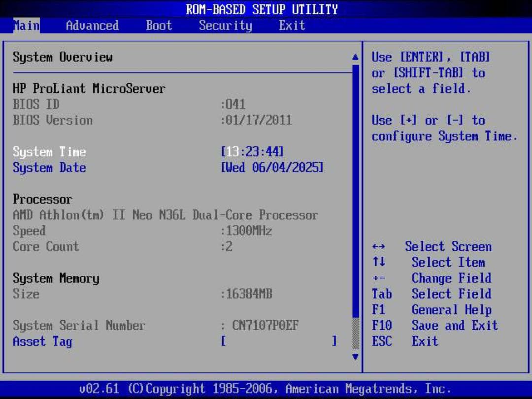Click the scrollbar up arrow
532x399 pixels.
pyautogui.click(x=355, y=57)
